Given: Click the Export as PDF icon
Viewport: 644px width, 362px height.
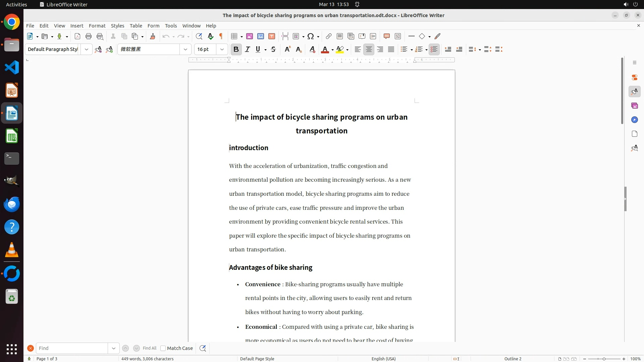Looking at the screenshot, I should pos(77,37).
